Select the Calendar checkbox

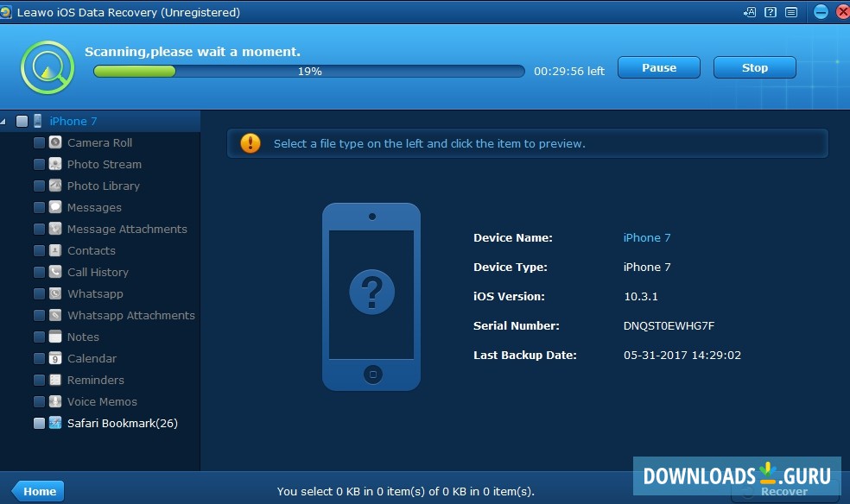39,358
